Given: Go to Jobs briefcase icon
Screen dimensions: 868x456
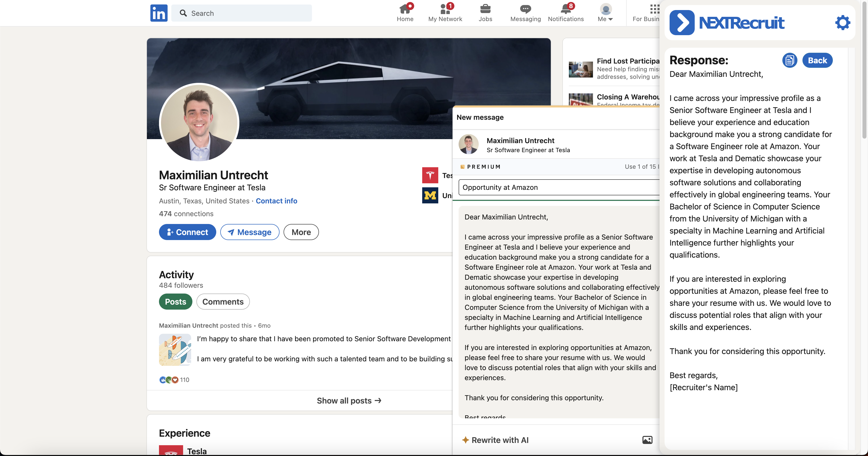Looking at the screenshot, I should [485, 9].
